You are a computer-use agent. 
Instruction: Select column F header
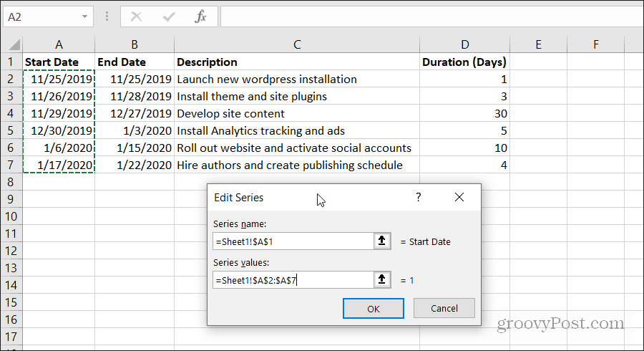pyautogui.click(x=595, y=44)
